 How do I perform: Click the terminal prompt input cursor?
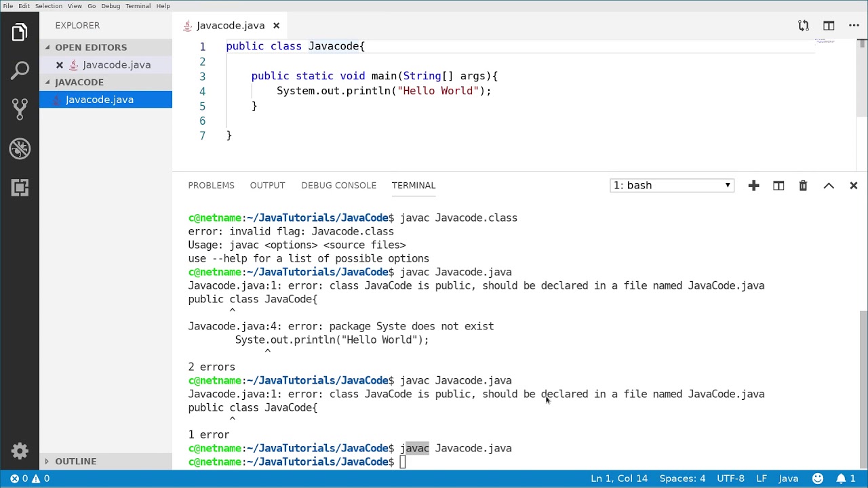402,462
